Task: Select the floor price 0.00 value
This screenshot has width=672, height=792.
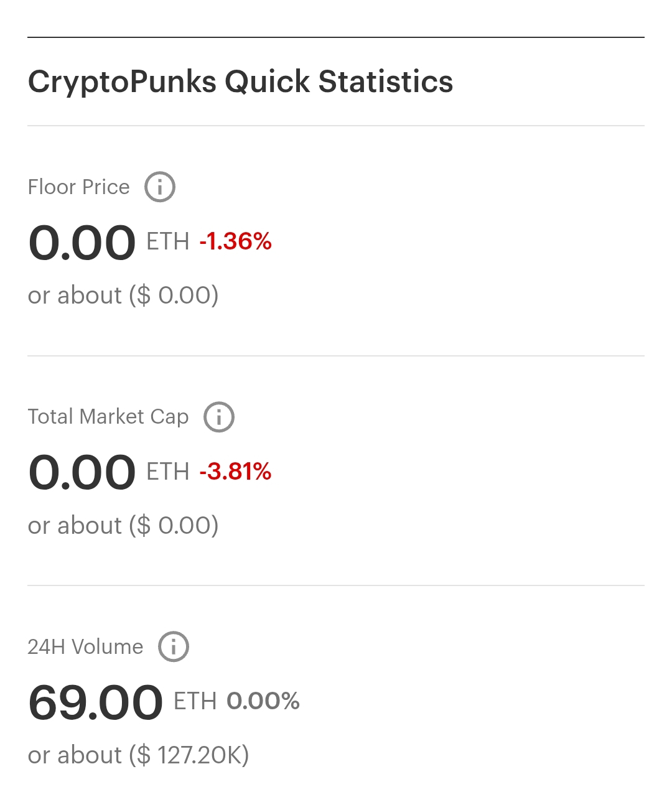Action: click(82, 243)
